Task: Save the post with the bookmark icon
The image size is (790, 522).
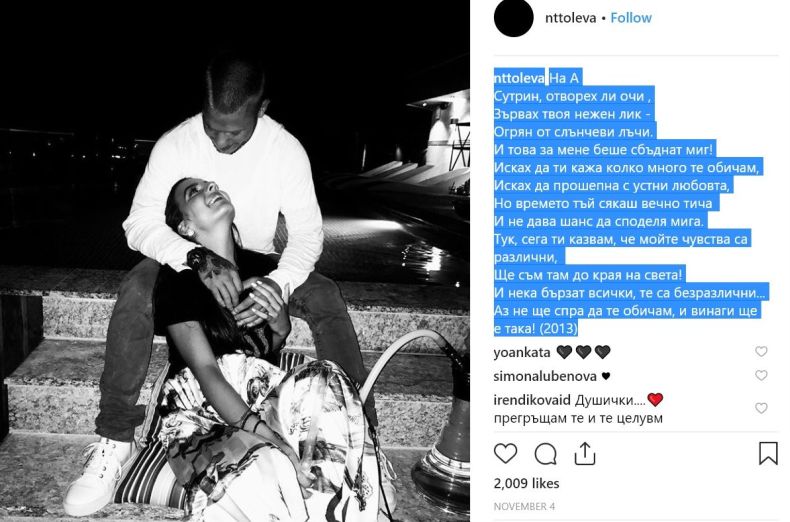Action: point(768,453)
